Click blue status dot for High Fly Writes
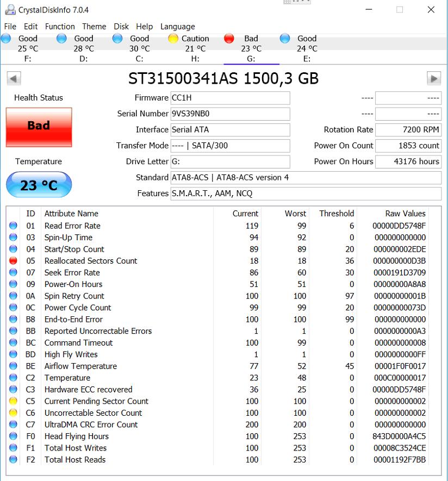Viewport: 448px width, 481px height. pyautogui.click(x=13, y=354)
